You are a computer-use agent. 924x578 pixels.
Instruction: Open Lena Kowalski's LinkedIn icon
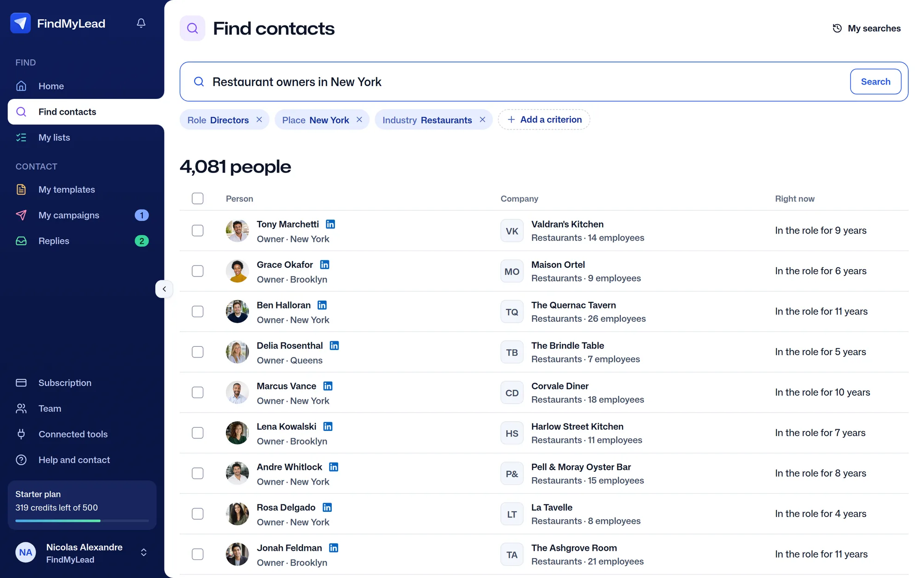click(x=328, y=426)
